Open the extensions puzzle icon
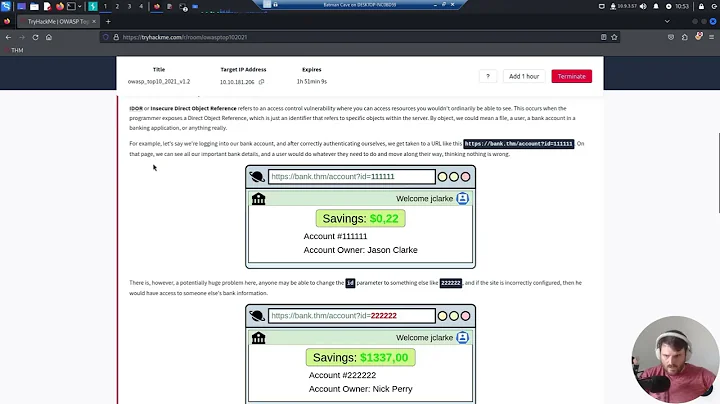 tap(685, 37)
